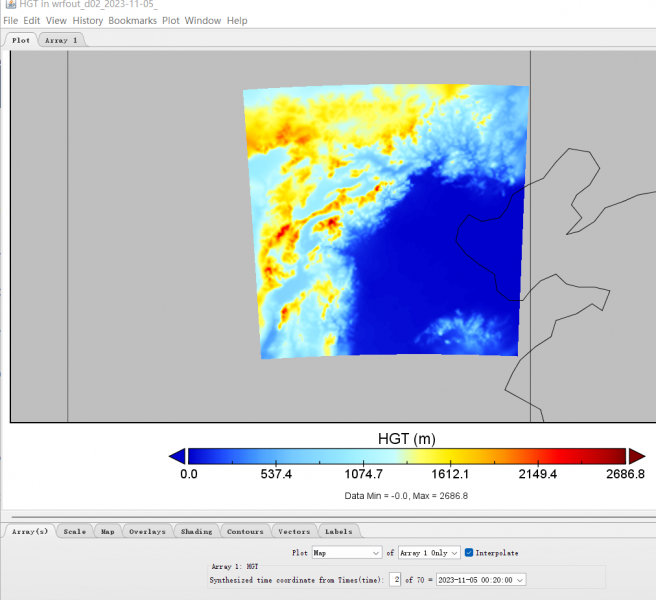
Task: Open the History menu
Action: coord(87,20)
